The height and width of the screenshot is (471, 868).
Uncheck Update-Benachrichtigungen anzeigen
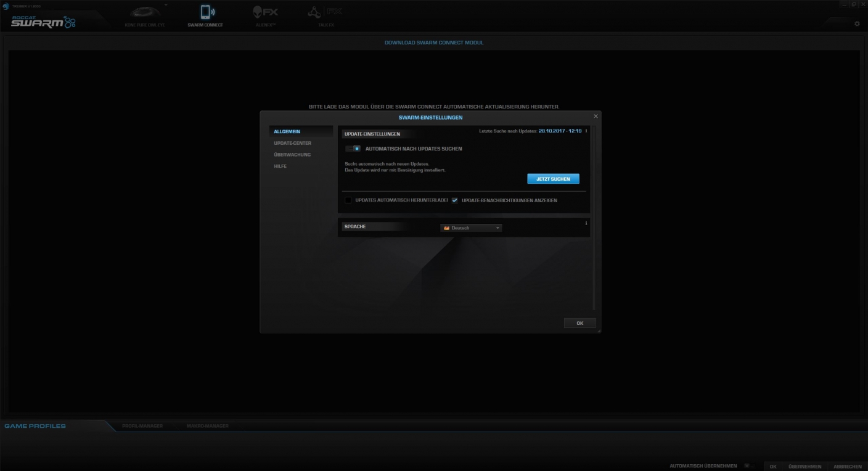click(x=455, y=200)
